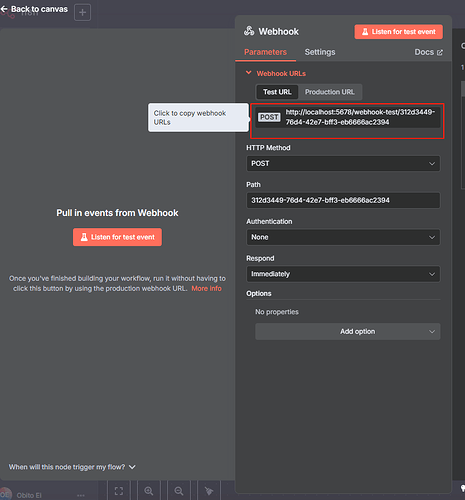Collapse the Webhook URLs section
This screenshot has height=500, width=465.
tap(248, 73)
